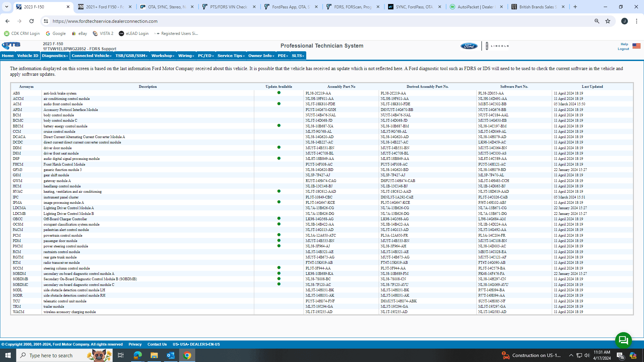The width and height of the screenshot is (644, 362).
Task: Click the Logout link
Action: [x=623, y=49]
